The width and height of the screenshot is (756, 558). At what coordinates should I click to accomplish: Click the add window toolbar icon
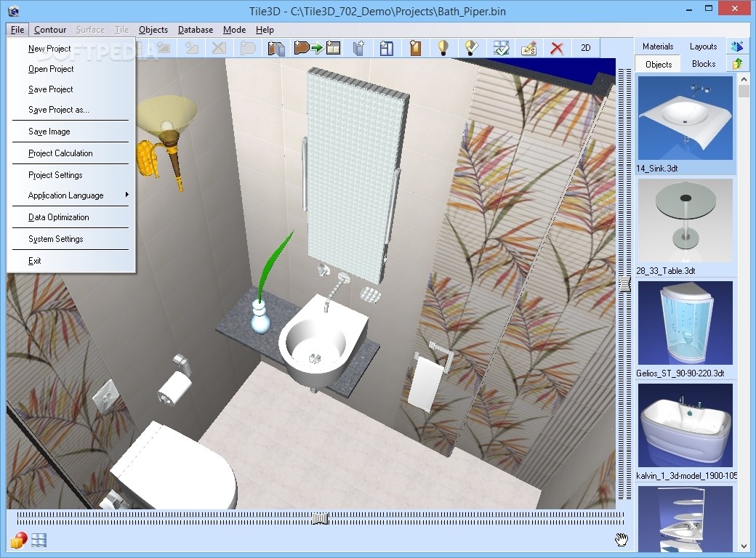tap(386, 48)
